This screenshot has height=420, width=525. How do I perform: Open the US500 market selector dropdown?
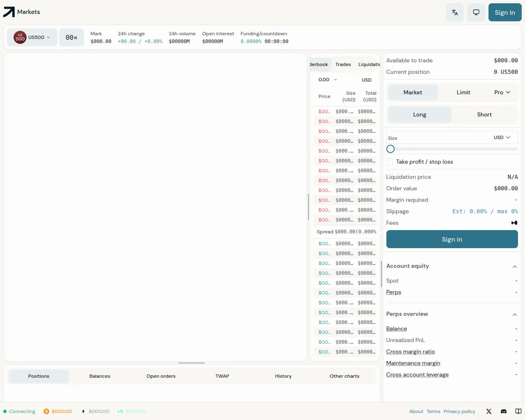point(32,37)
